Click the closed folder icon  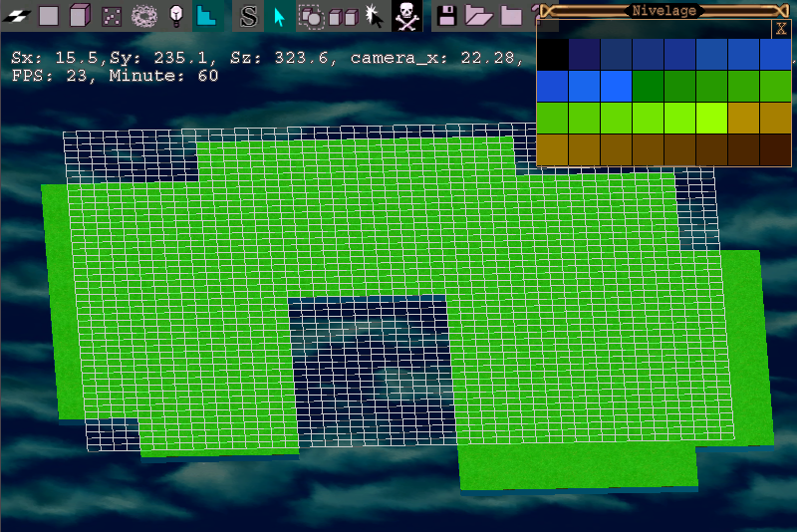point(511,16)
